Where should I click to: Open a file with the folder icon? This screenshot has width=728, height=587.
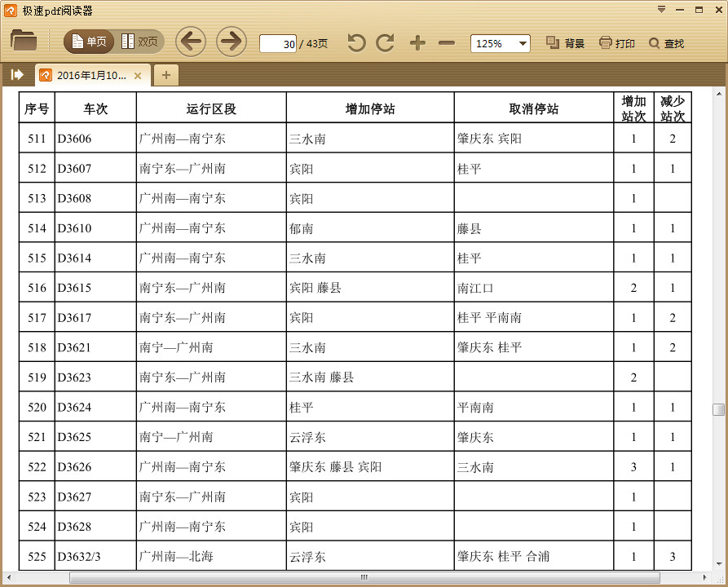[x=23, y=40]
